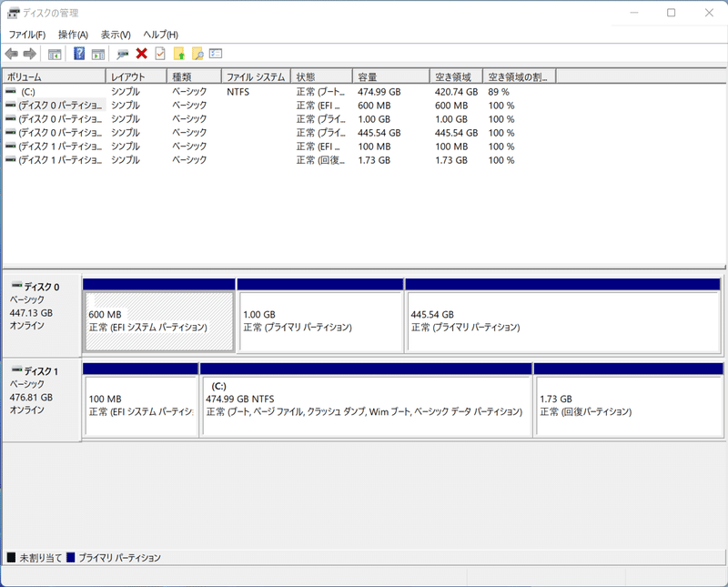Toggle the action pane show/hide icon
728x587 pixels.
(98, 55)
